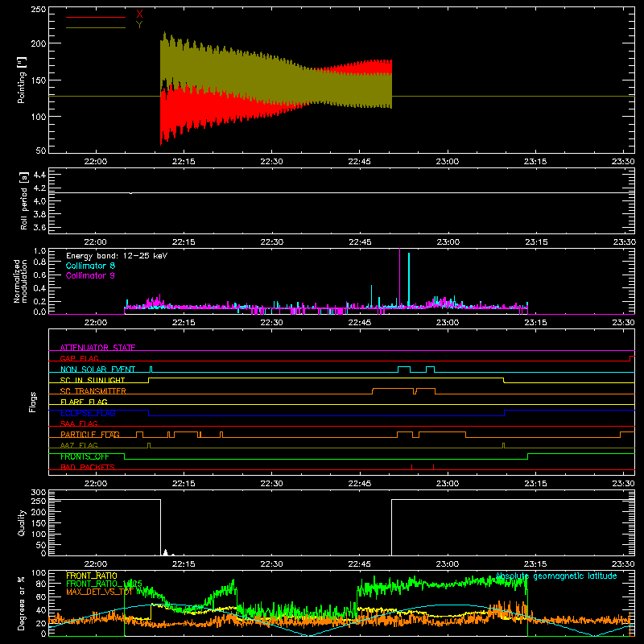Click the FLARE_FLAG label
The width and height of the screenshot is (644, 644).
click(x=84, y=402)
